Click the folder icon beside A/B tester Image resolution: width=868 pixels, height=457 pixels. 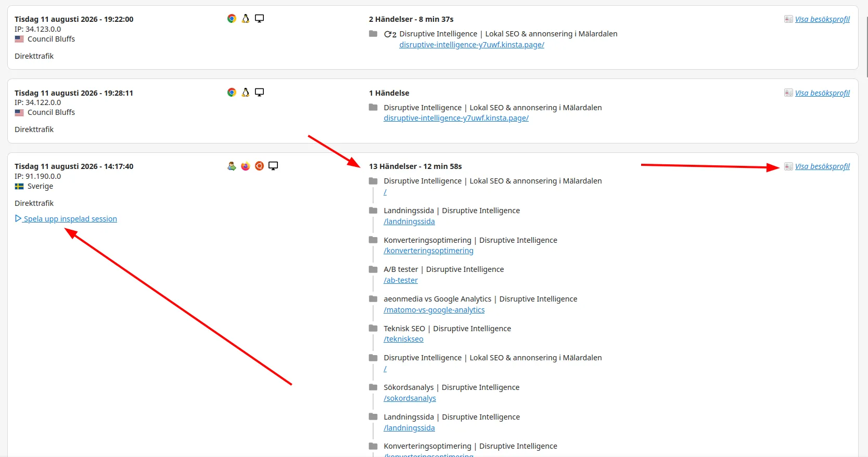pos(373,269)
